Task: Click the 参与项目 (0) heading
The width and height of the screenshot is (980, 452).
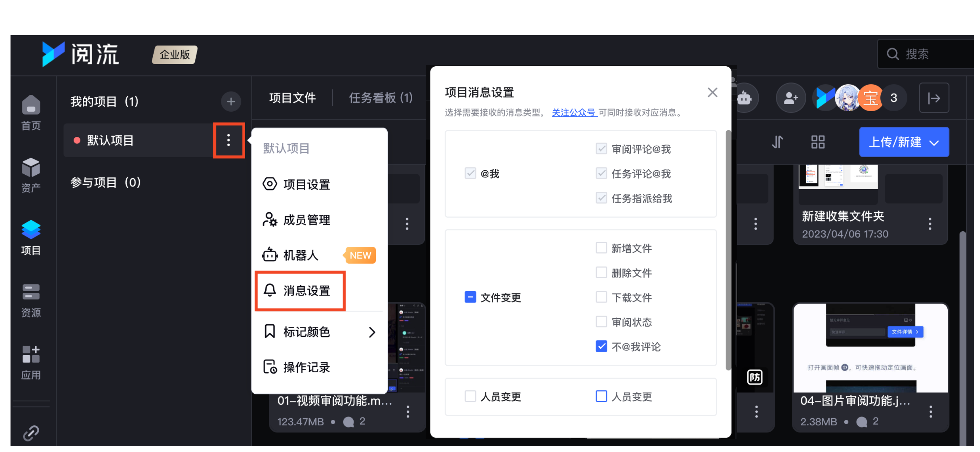Action: tap(106, 182)
